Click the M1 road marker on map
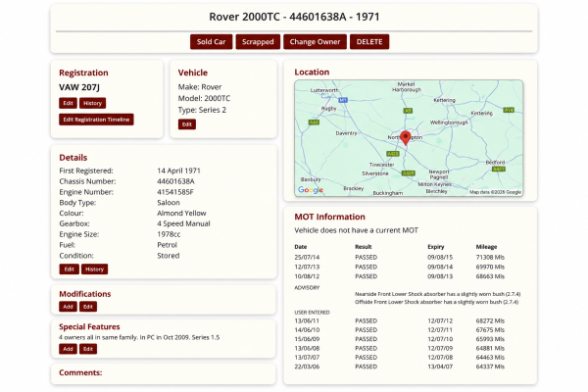Screen dimensions: 588x392 click(x=343, y=100)
